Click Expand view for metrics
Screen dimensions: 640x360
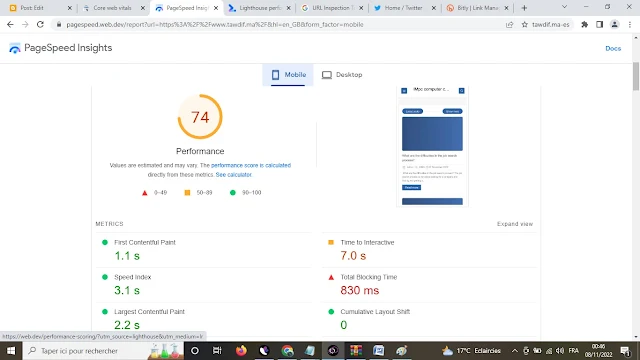[515, 224]
